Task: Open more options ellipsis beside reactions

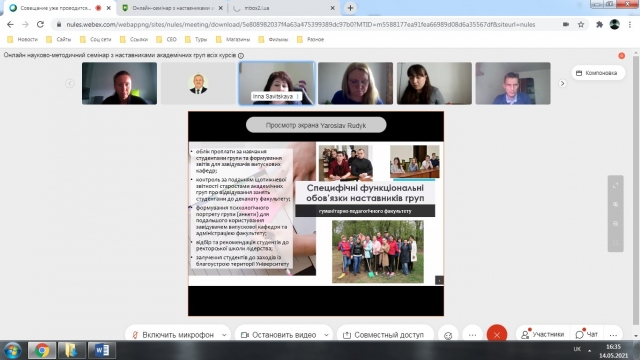Action: 473,335
